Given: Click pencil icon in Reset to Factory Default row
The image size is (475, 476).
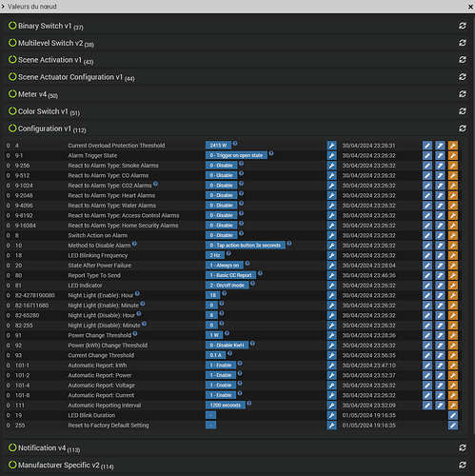Looking at the screenshot, I should point(453,426).
